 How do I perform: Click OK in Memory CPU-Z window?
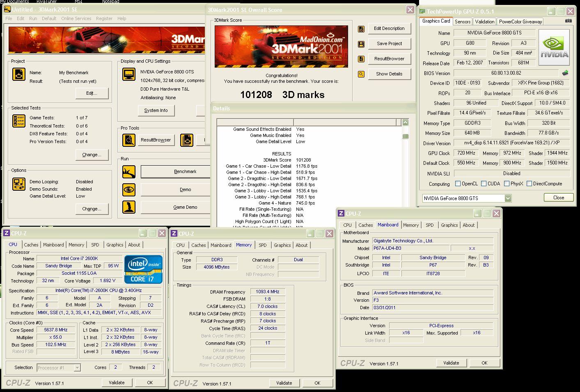pos(317,383)
